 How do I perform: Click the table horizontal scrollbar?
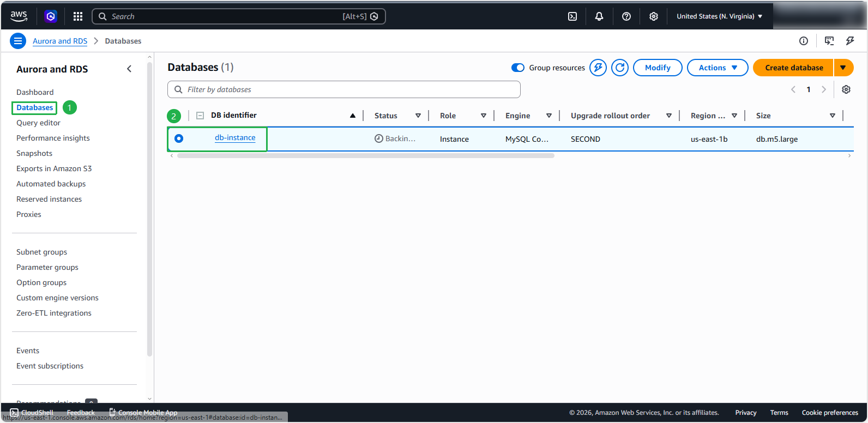coord(365,156)
